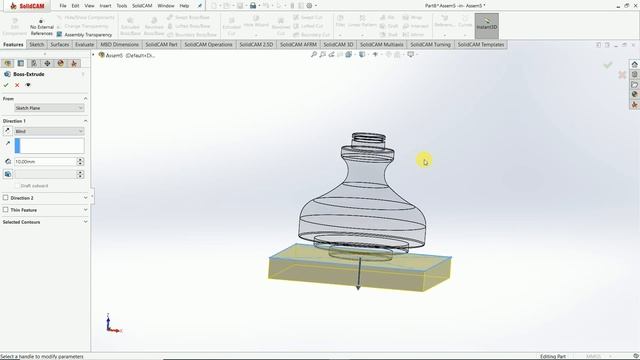The height and width of the screenshot is (360, 640).
Task: Open the Blind end condition dropdown
Action: 49,131
